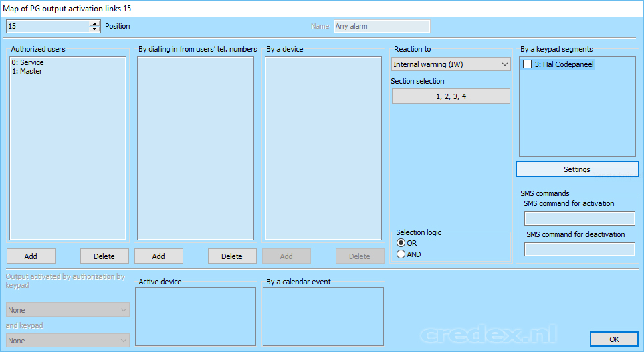Open Reaction to dropdown showing Internal warning (IW)
This screenshot has width=644, height=352.
point(451,64)
